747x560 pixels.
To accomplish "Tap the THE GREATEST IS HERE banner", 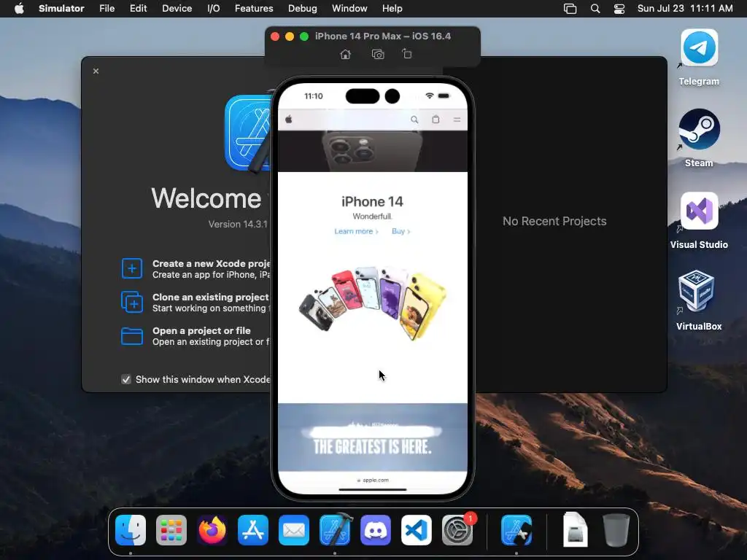I will click(373, 437).
